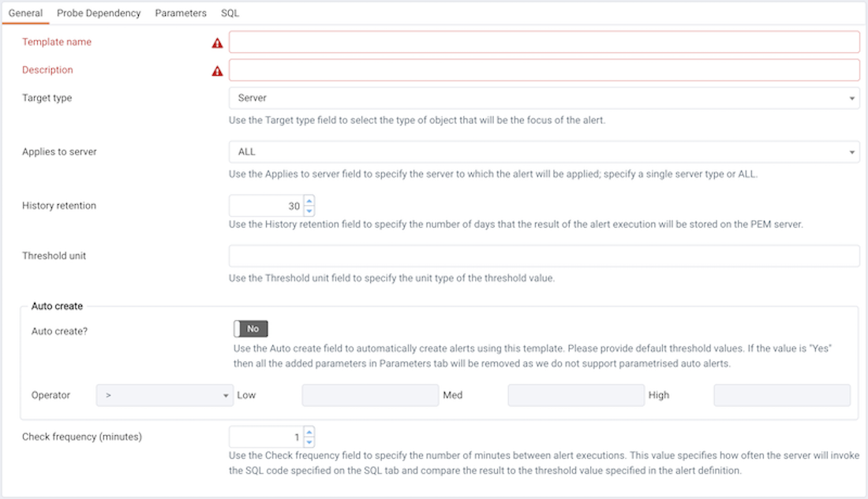Click the Threshold unit input field
868x499 pixels.
click(x=544, y=255)
